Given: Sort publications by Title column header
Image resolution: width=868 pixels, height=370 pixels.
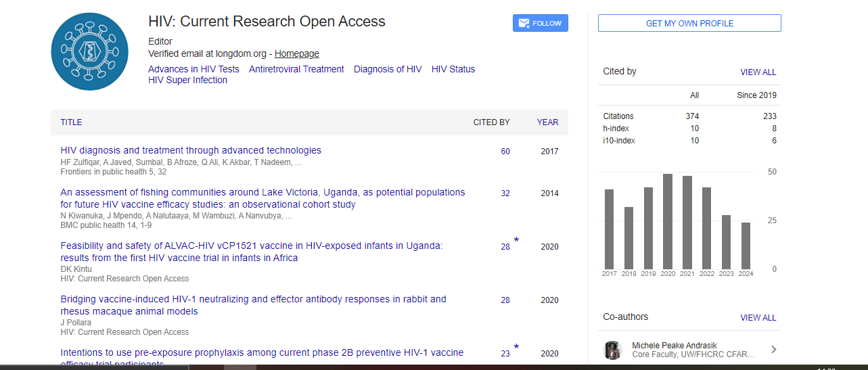Looking at the screenshot, I should tap(71, 122).
